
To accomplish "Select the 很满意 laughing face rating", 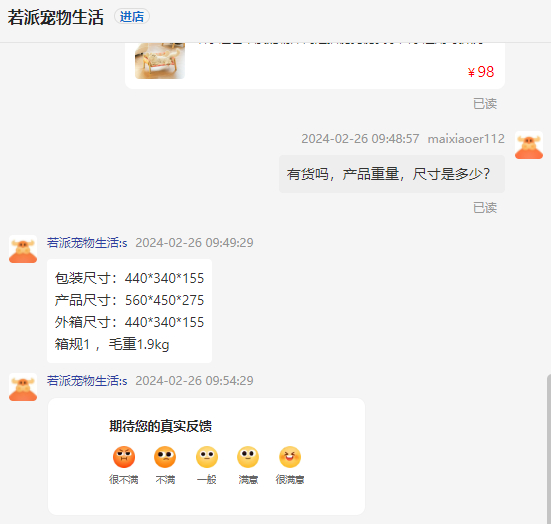I will pos(290,457).
